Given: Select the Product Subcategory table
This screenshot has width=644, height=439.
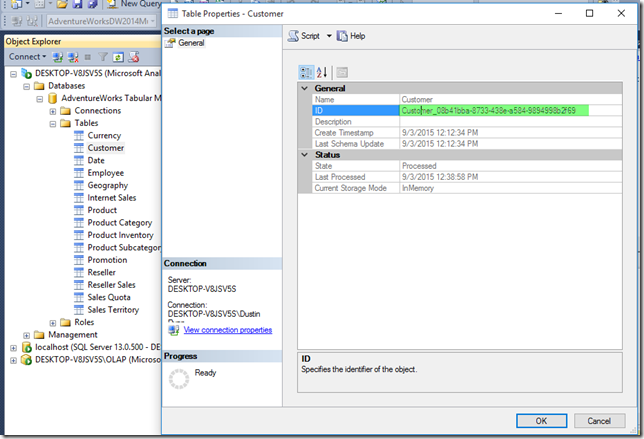Looking at the screenshot, I should click(124, 247).
